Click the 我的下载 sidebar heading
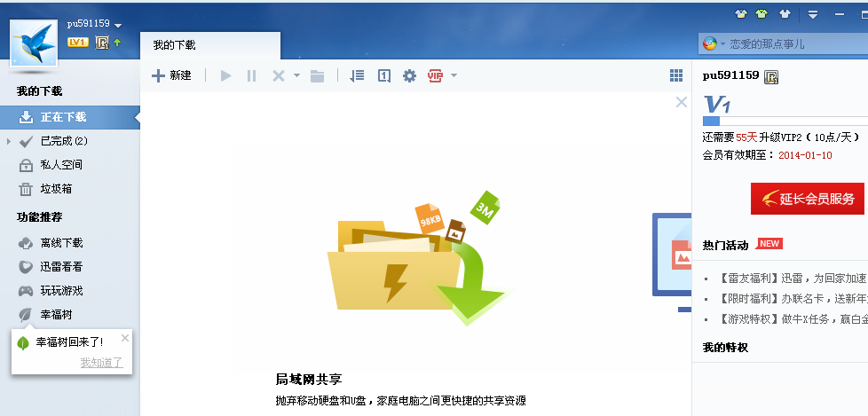This screenshot has width=868, height=416. click(x=39, y=91)
